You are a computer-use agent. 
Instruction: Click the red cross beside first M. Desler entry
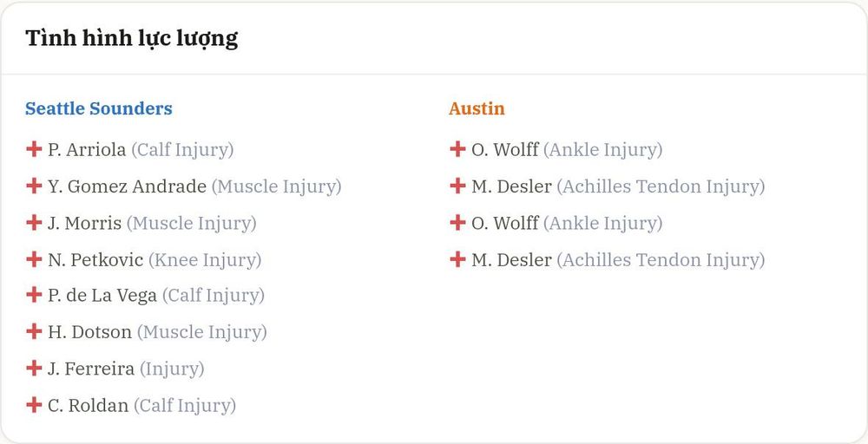457,186
